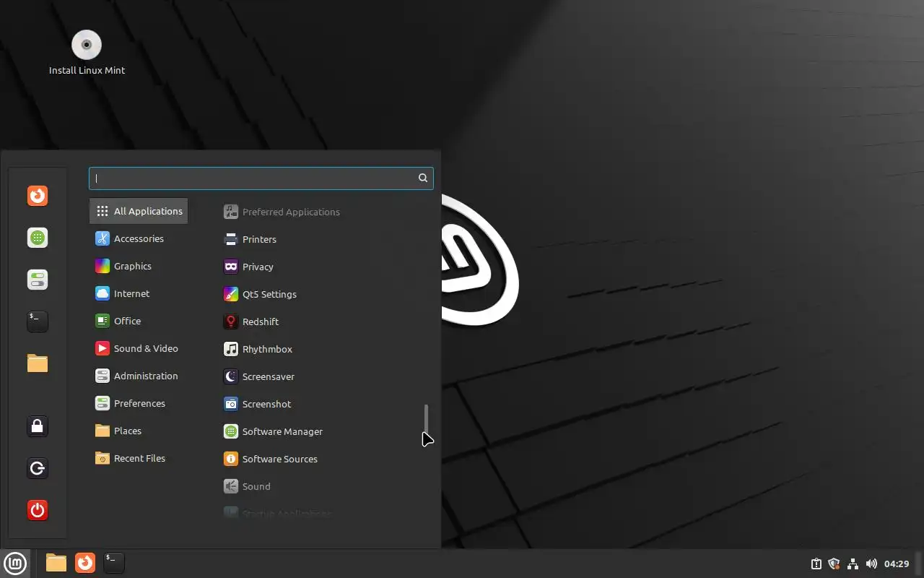924x578 pixels.
Task: Click the Software Sources text label
Action: tap(280, 459)
